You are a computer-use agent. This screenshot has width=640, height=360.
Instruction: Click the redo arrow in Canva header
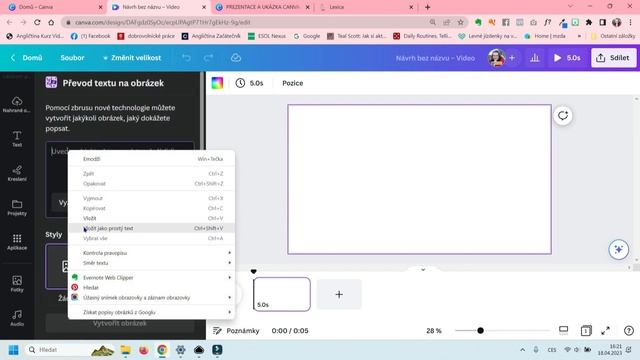208,58
